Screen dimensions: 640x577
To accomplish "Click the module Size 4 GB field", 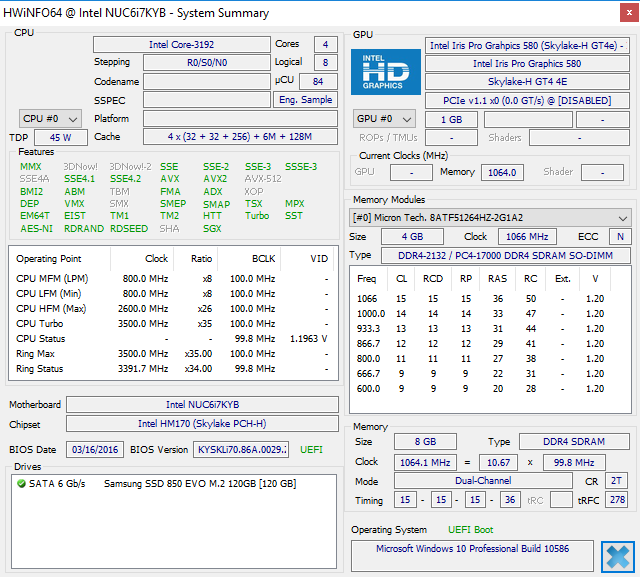I will click(x=412, y=237).
